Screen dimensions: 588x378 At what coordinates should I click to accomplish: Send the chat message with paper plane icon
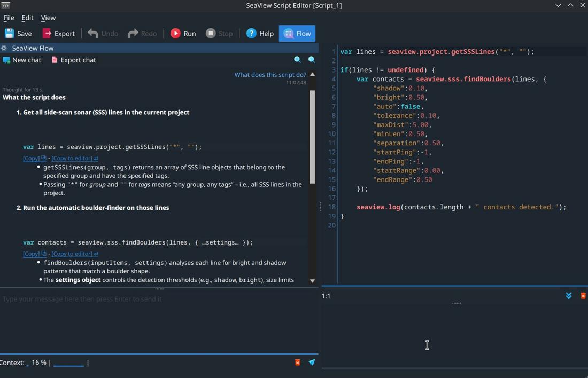click(x=312, y=363)
